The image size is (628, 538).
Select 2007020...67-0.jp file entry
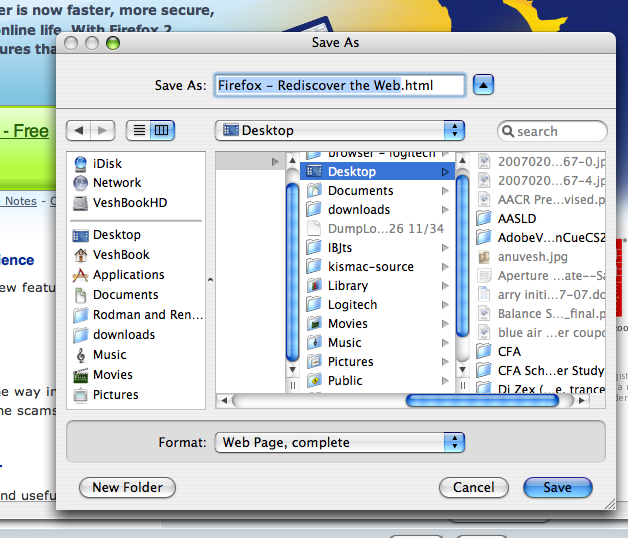pyautogui.click(x=541, y=161)
